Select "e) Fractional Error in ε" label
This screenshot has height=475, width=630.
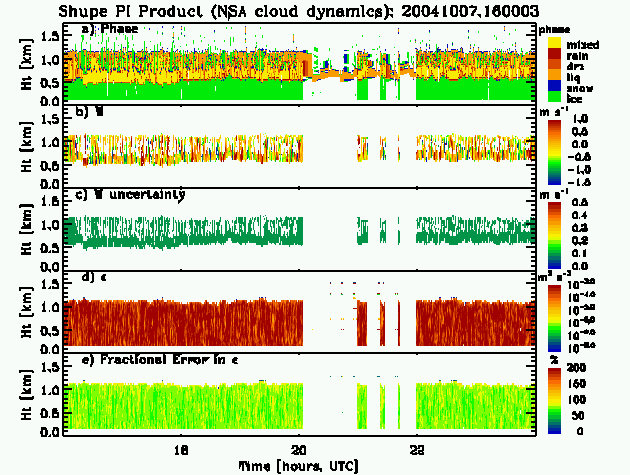tap(160, 360)
